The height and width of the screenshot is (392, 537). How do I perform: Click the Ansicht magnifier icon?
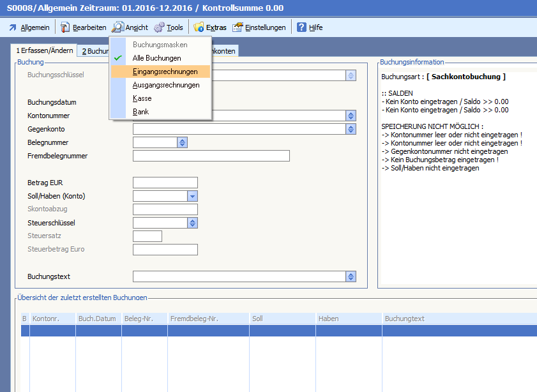point(117,27)
